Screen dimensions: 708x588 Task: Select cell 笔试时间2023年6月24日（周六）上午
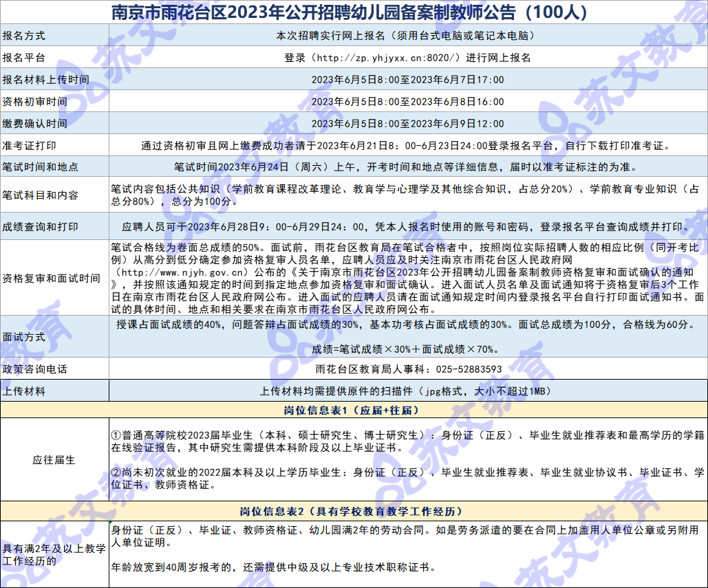click(x=408, y=166)
